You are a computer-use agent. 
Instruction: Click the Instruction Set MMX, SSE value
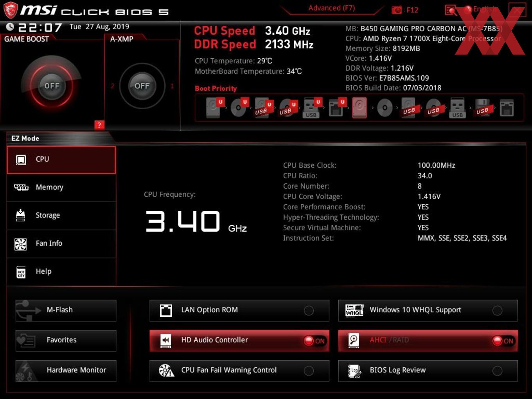[462, 238]
